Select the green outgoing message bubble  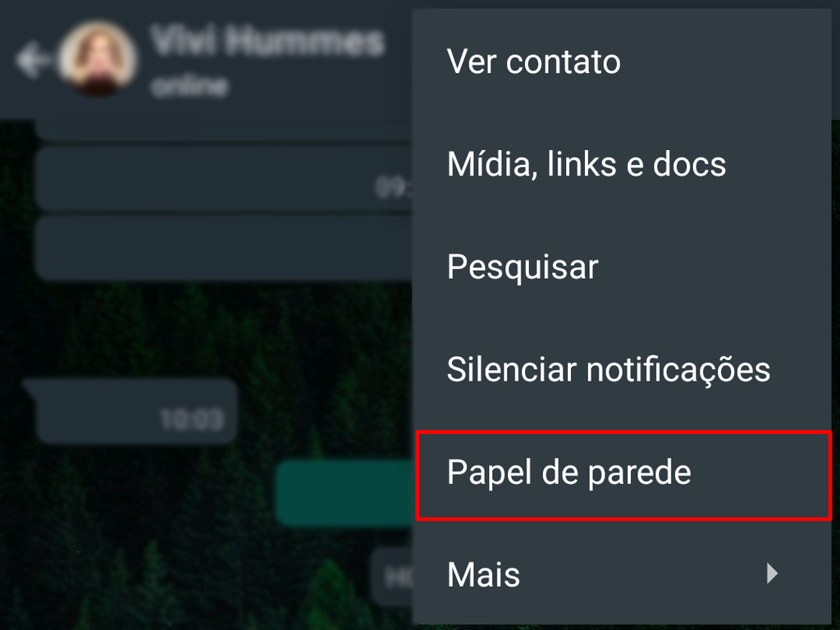344,492
